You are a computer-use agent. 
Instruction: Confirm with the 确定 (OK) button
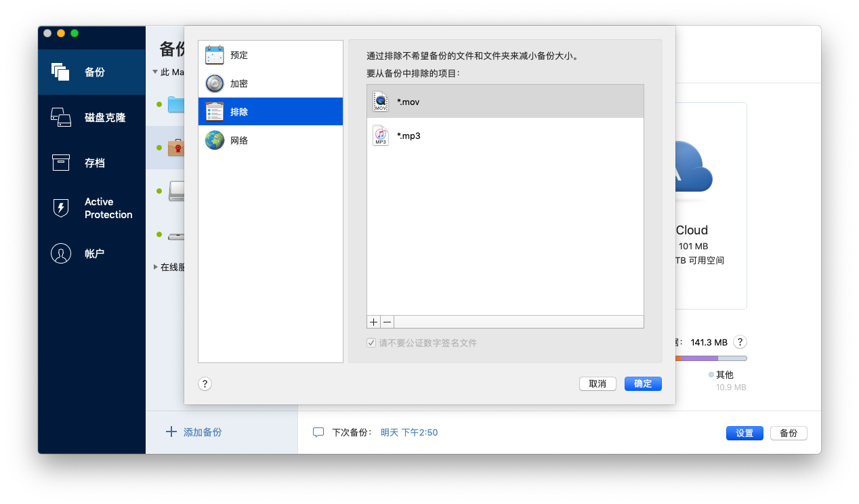pos(643,383)
